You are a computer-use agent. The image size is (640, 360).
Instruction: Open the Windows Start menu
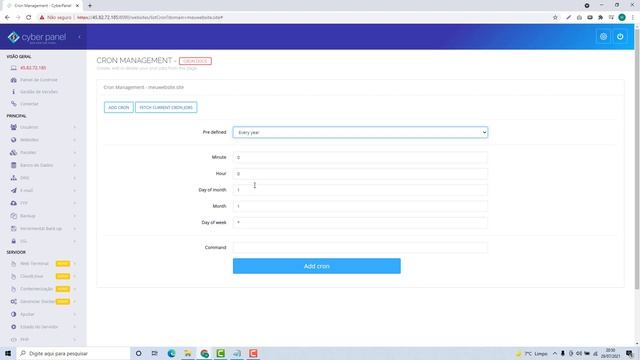pos(8,353)
